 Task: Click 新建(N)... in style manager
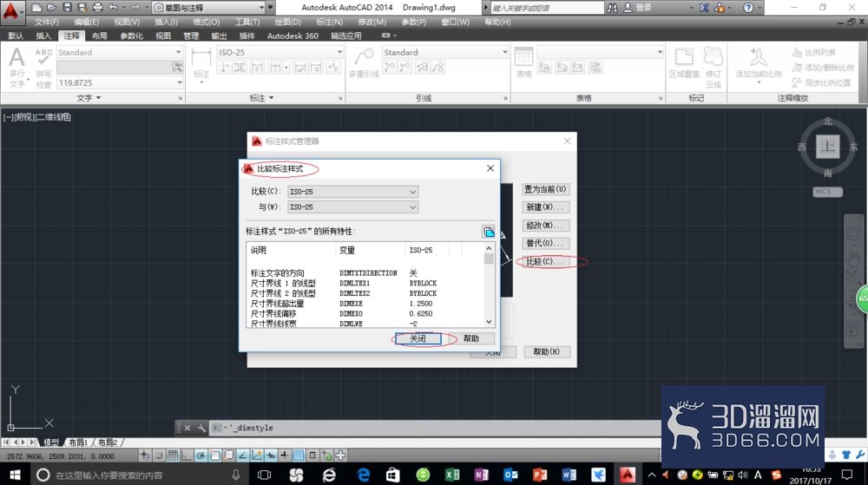pos(545,207)
